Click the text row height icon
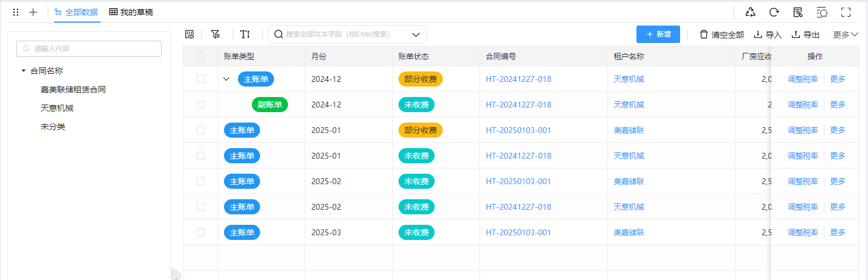 pyautogui.click(x=245, y=34)
